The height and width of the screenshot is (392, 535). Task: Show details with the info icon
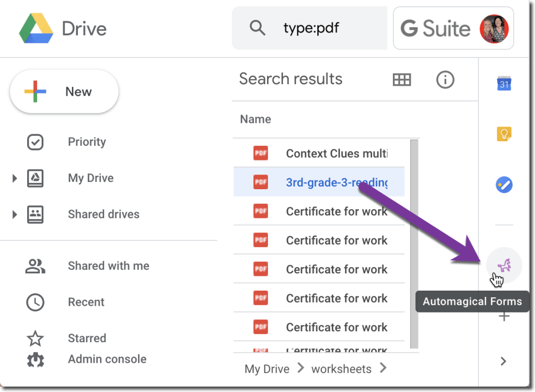click(445, 80)
